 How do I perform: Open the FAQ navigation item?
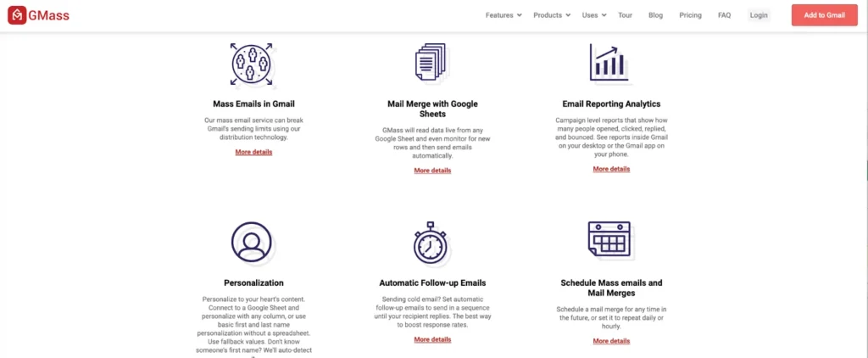[724, 15]
